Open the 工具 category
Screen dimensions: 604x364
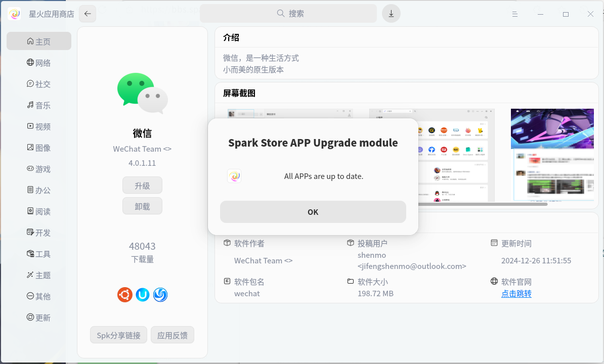[39, 254]
